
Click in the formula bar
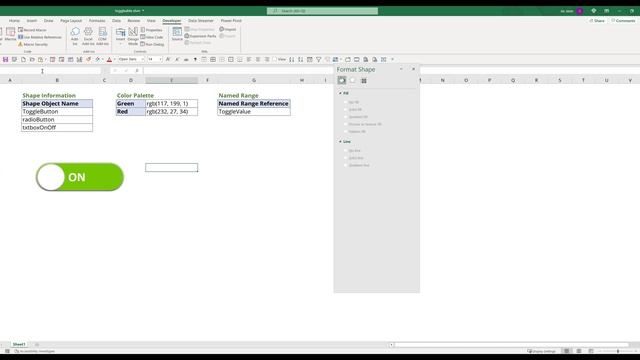(238, 71)
